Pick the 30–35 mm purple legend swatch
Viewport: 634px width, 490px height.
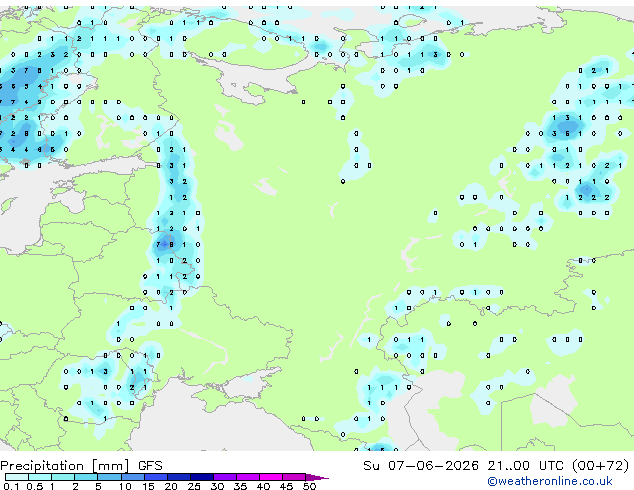coord(225,477)
